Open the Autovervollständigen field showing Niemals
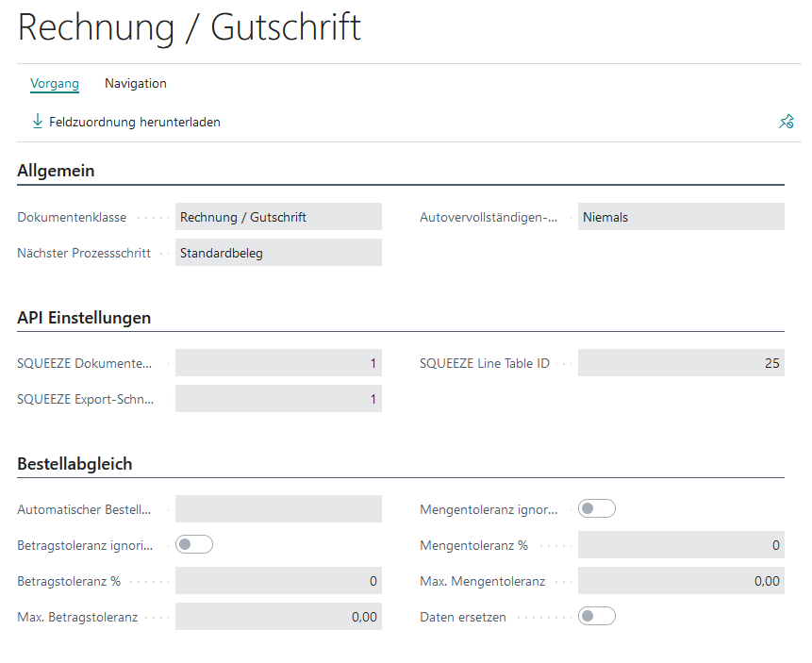The image size is (812, 663). pyautogui.click(x=680, y=217)
